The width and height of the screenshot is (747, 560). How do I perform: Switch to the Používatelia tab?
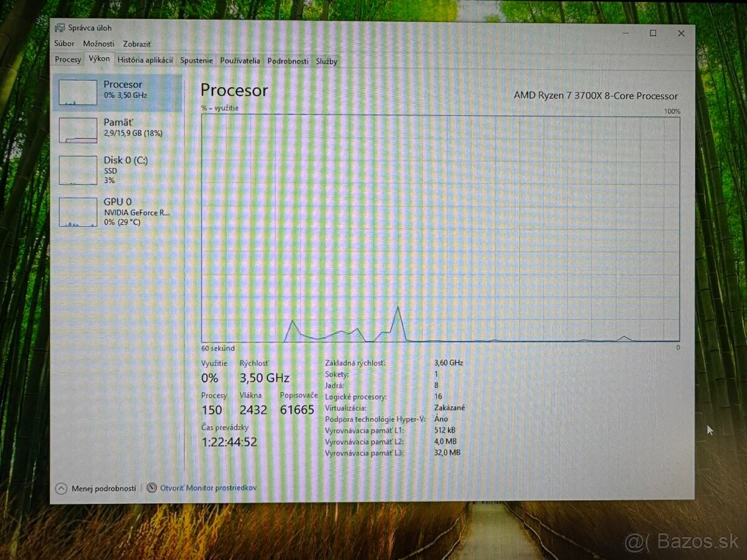point(240,61)
